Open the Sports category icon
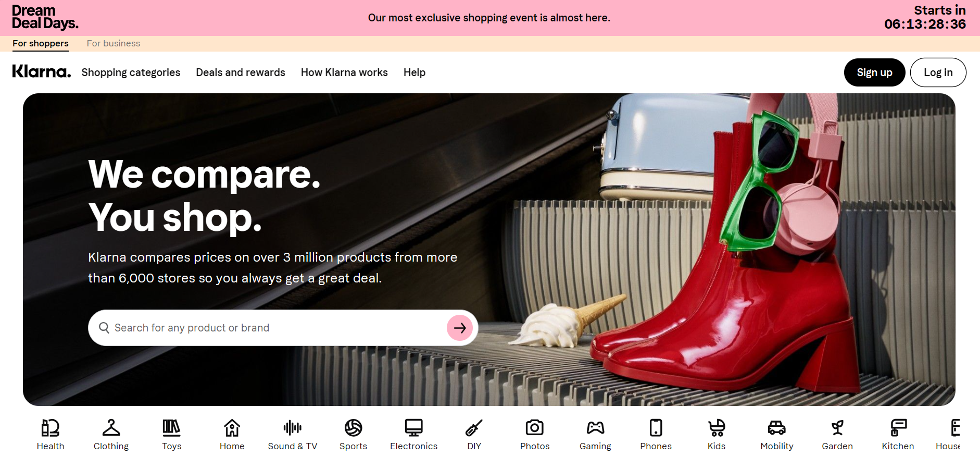The width and height of the screenshot is (980, 456). [x=353, y=428]
